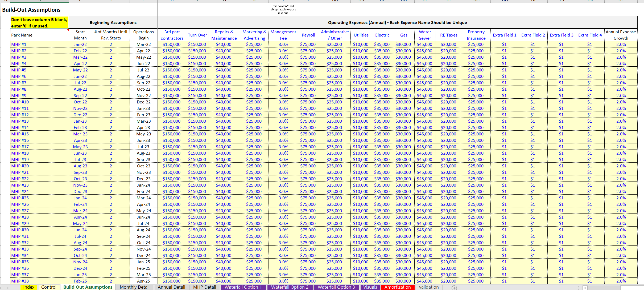Select the Repairs & Maintenance $40,000 for MHP #8

click(224, 89)
